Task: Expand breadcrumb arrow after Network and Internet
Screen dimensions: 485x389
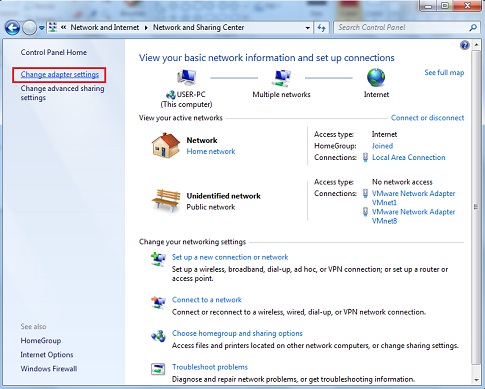Action: pos(146,28)
